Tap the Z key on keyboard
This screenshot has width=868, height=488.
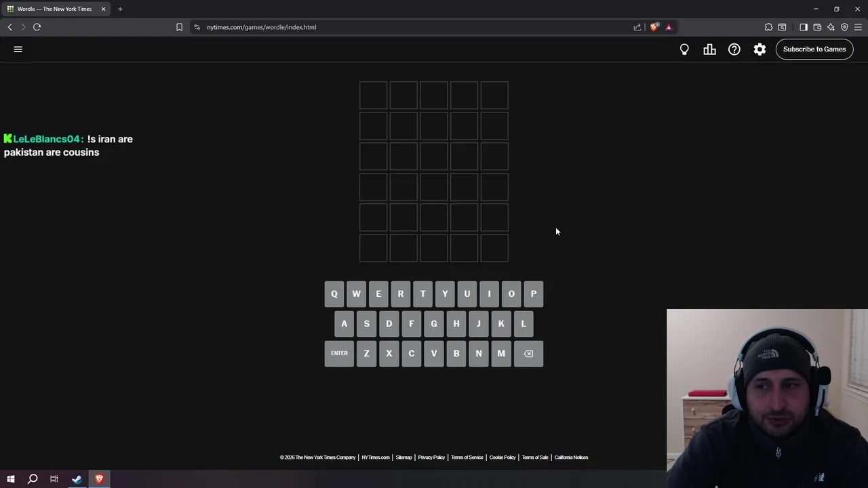pyautogui.click(x=366, y=354)
